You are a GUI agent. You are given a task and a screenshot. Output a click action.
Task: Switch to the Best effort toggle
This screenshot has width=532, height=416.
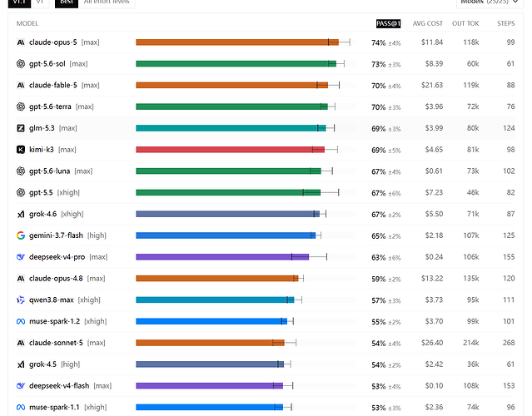(67, 2)
